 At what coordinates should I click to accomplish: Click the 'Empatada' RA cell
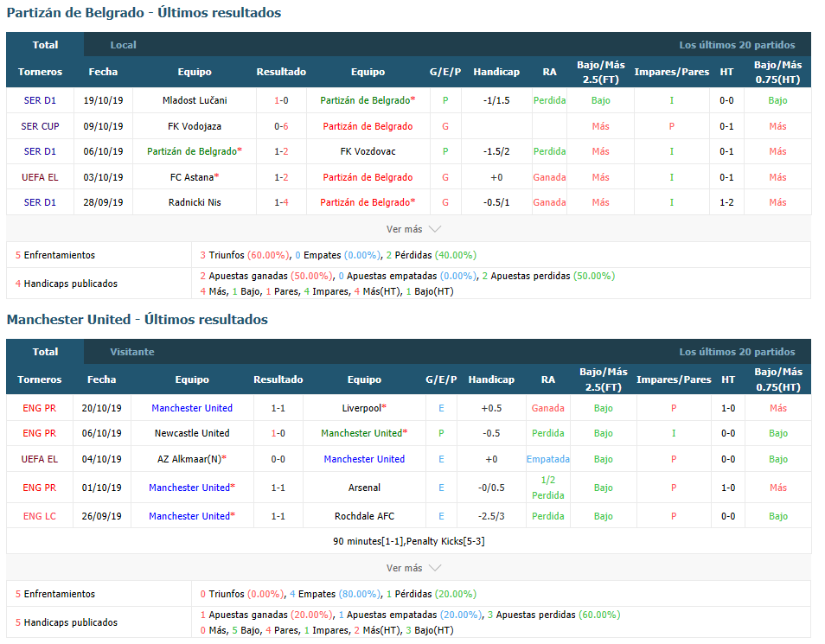pyautogui.click(x=547, y=459)
